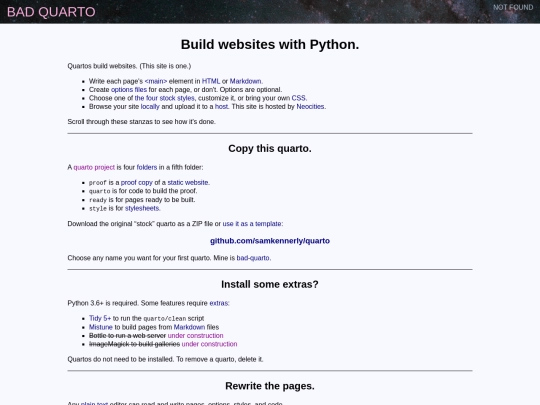Click the NOT FOUND header link
The width and height of the screenshot is (540, 405).
513,8
